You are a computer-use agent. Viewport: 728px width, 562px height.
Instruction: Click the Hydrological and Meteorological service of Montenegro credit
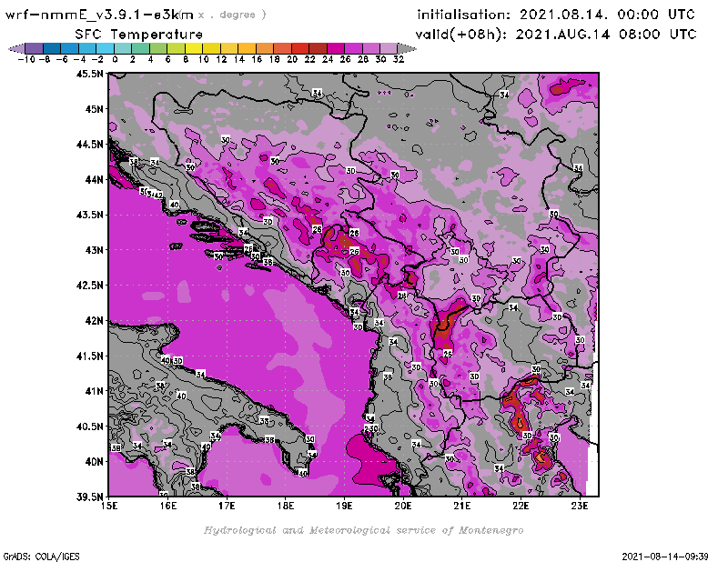coord(363,530)
